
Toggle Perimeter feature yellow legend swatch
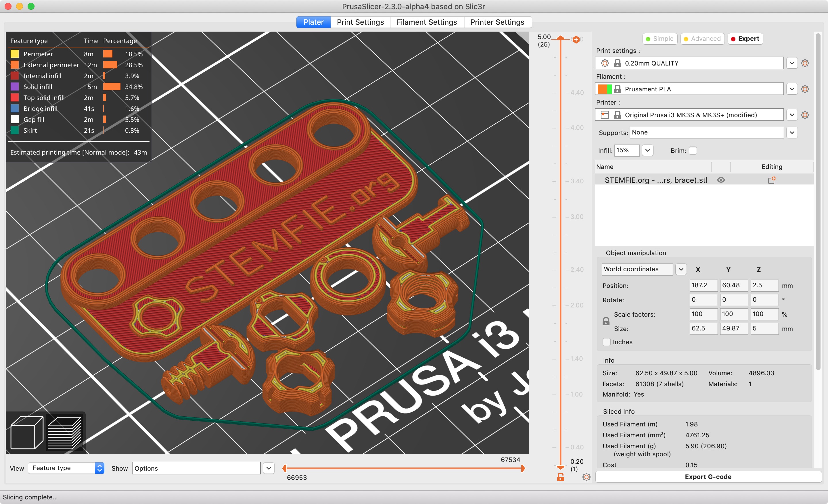coord(14,54)
